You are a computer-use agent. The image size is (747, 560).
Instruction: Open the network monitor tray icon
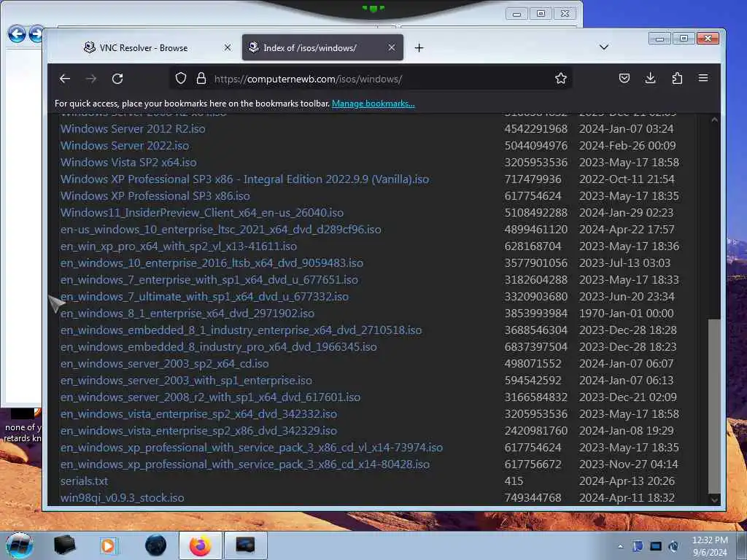[656, 546]
